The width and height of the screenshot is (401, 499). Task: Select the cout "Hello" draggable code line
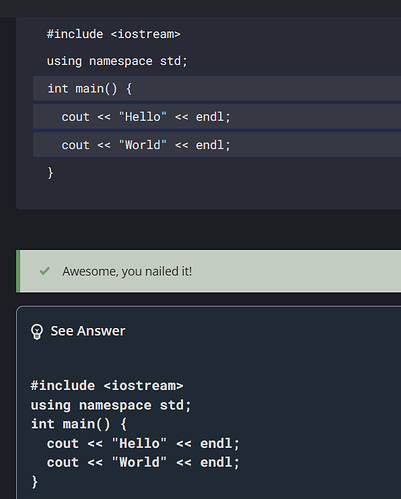click(217, 117)
